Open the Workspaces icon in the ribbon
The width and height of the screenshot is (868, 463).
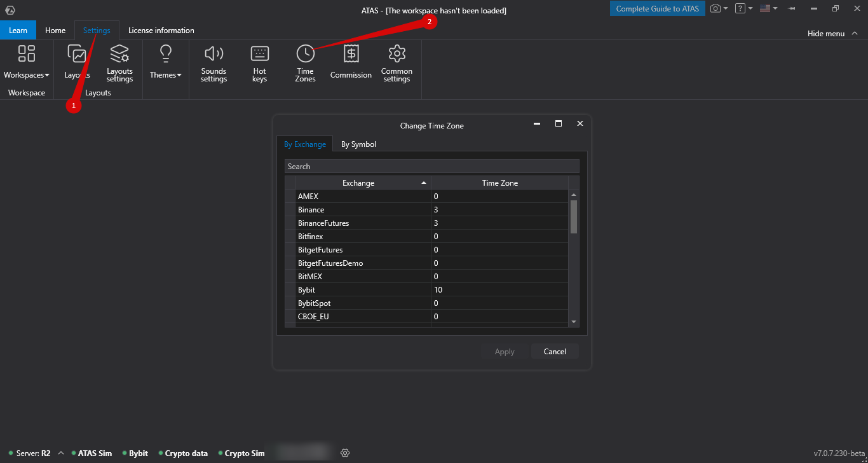27,53
